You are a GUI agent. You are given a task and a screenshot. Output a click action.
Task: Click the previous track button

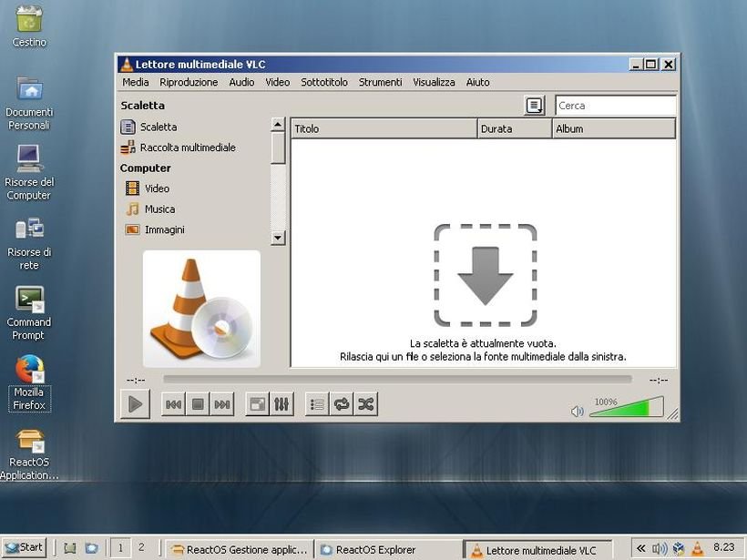coord(173,404)
